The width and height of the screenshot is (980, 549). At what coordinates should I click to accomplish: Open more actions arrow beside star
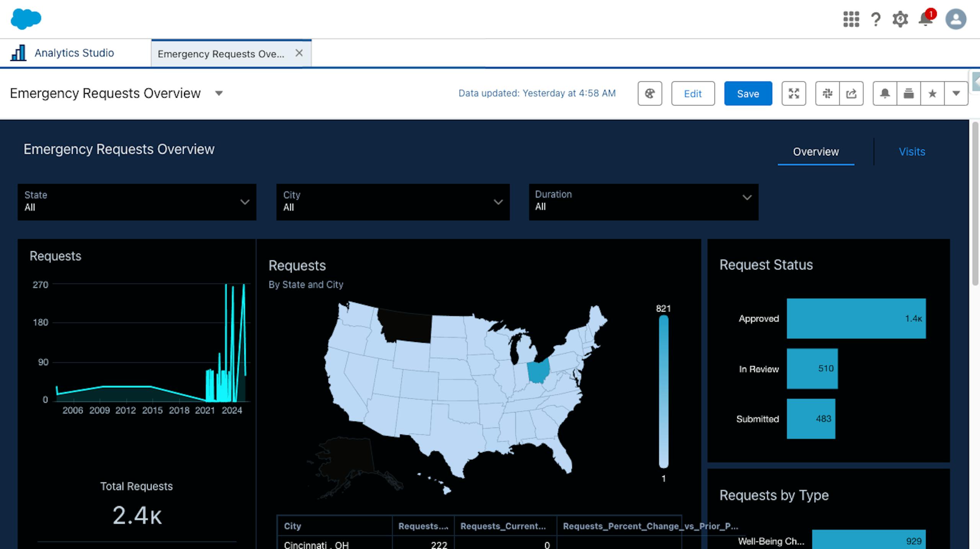(x=956, y=93)
